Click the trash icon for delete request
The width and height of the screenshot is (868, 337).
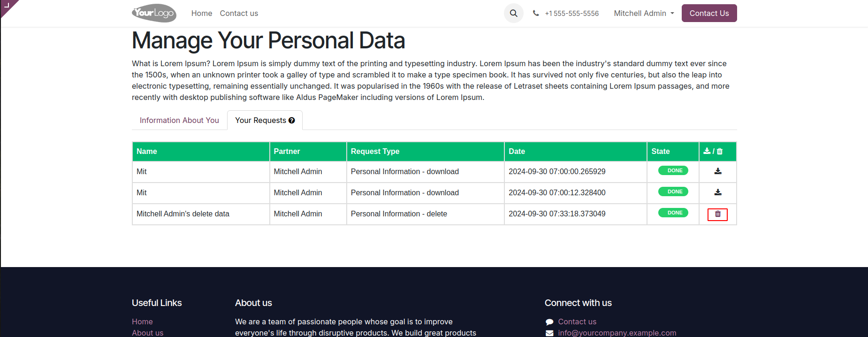717,214
